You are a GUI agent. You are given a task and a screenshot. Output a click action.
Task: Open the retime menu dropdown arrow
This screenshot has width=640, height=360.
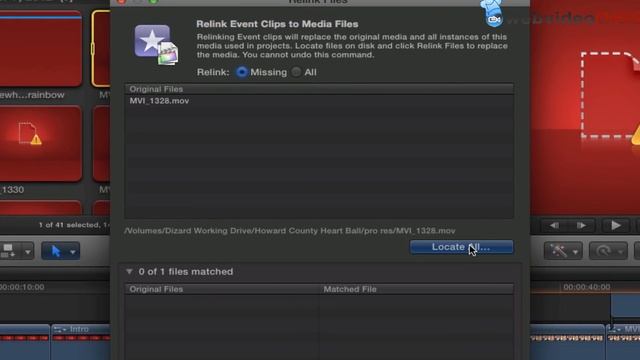coord(620,252)
